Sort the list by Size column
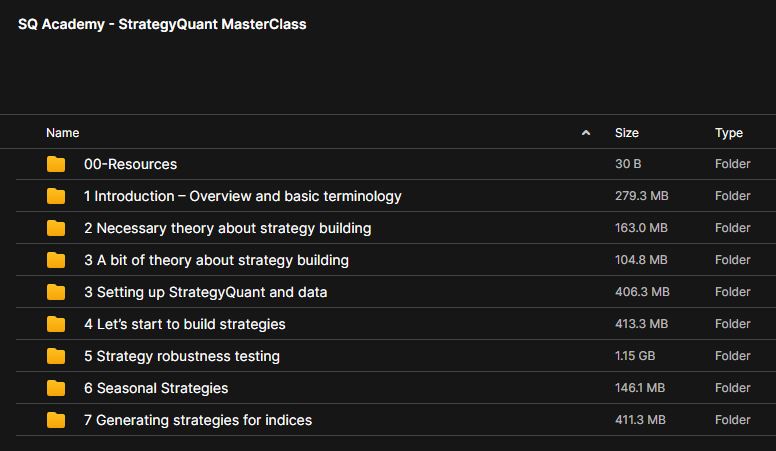This screenshot has height=451, width=776. click(627, 133)
